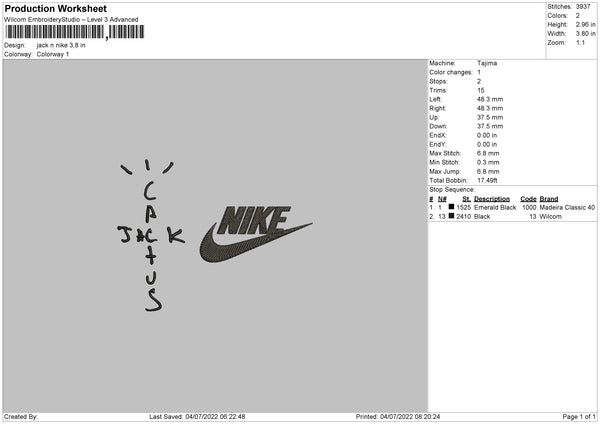Screen dimensions: 600x424
Task: Click the Width value '3.80 in'
Action: (585, 34)
